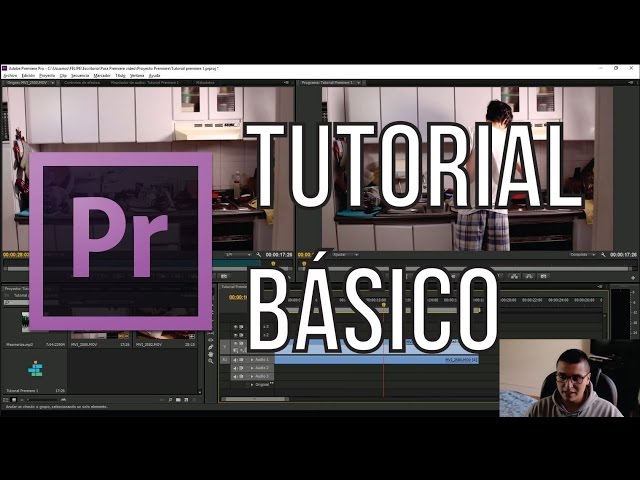This screenshot has width=640, height=480.
Task: Switch project panel to list view
Action: (7, 400)
